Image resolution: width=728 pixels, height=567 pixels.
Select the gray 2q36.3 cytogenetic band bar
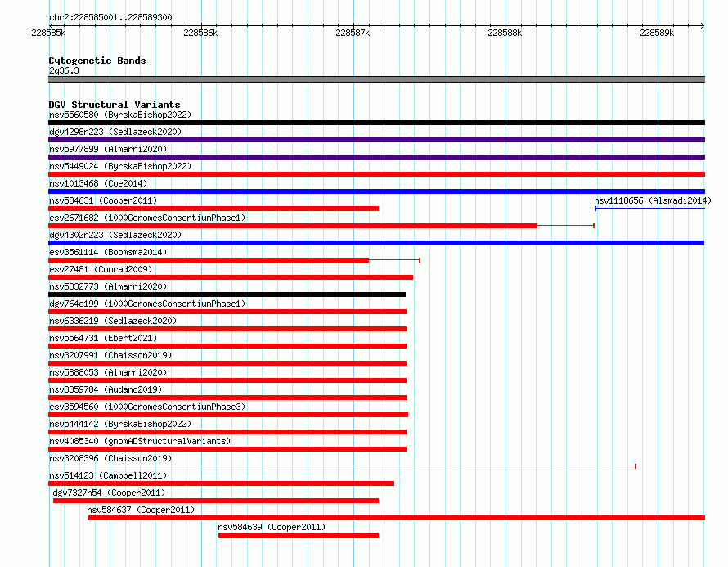pos(376,79)
